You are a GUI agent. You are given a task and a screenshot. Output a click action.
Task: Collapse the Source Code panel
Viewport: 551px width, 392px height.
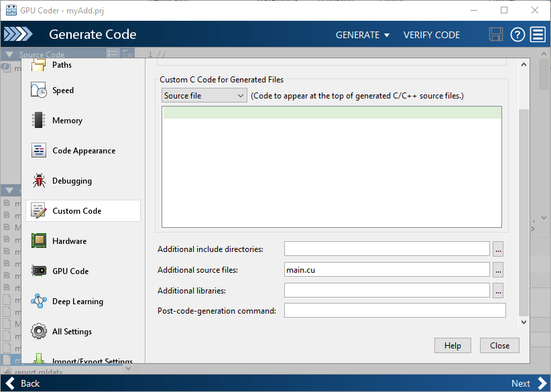click(9, 54)
